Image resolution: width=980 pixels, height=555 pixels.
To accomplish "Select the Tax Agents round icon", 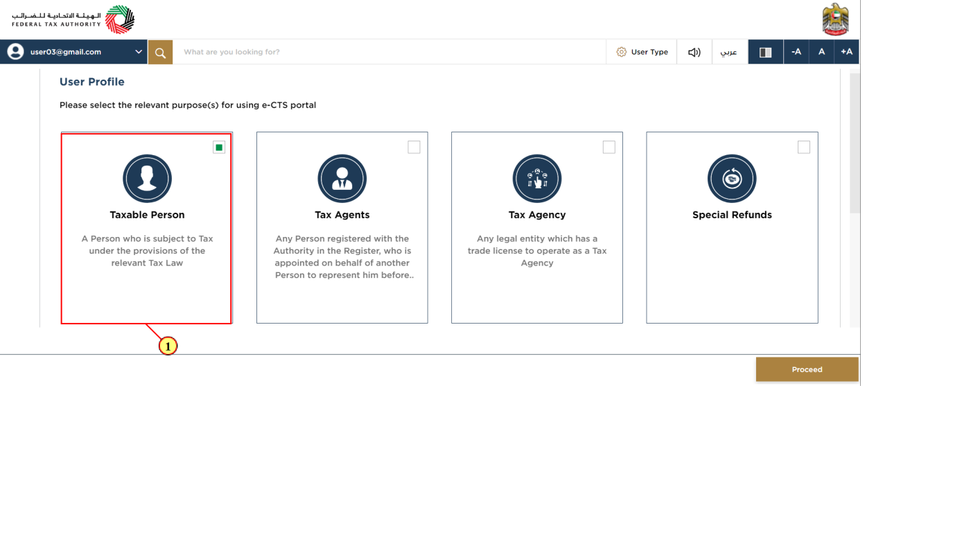I will click(342, 179).
